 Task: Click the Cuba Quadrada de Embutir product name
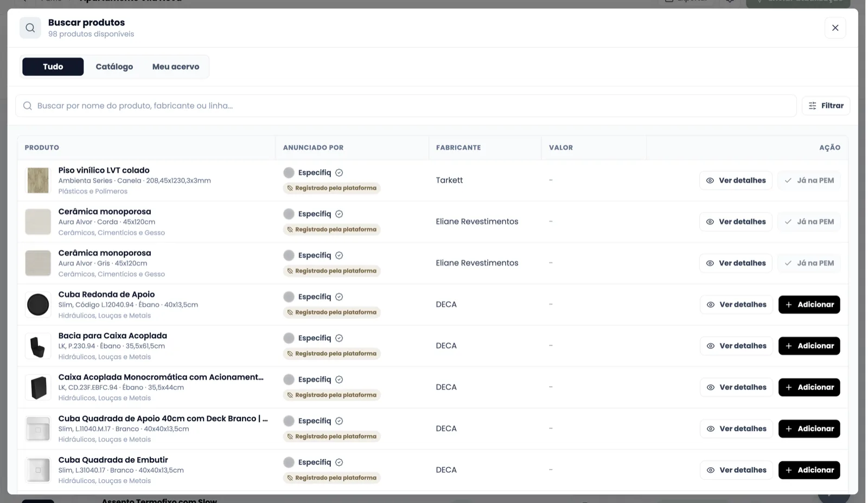point(113,460)
